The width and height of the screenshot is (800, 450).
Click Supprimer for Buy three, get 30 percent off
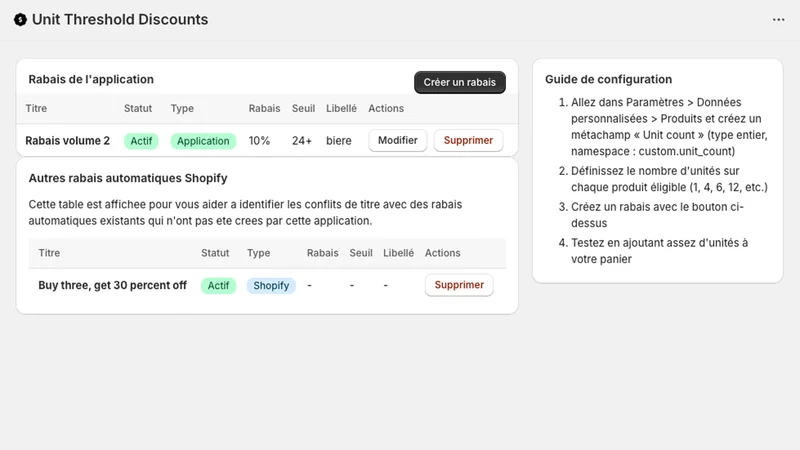pos(459,285)
